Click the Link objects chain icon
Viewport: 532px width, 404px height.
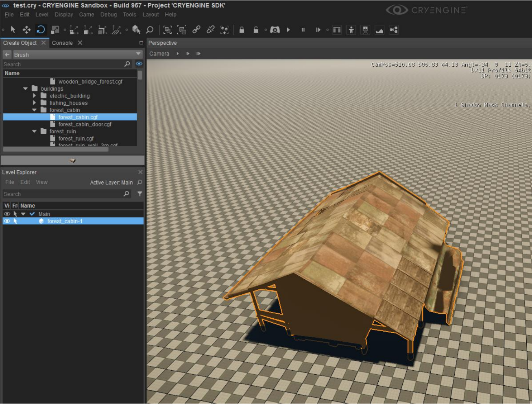[x=196, y=30]
